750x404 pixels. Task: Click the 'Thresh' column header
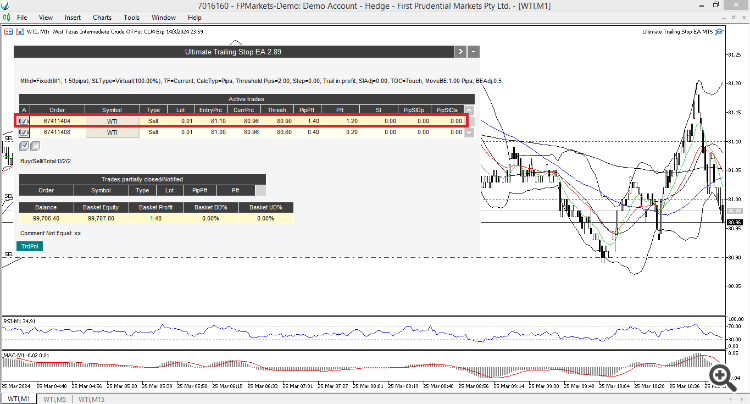coord(277,110)
